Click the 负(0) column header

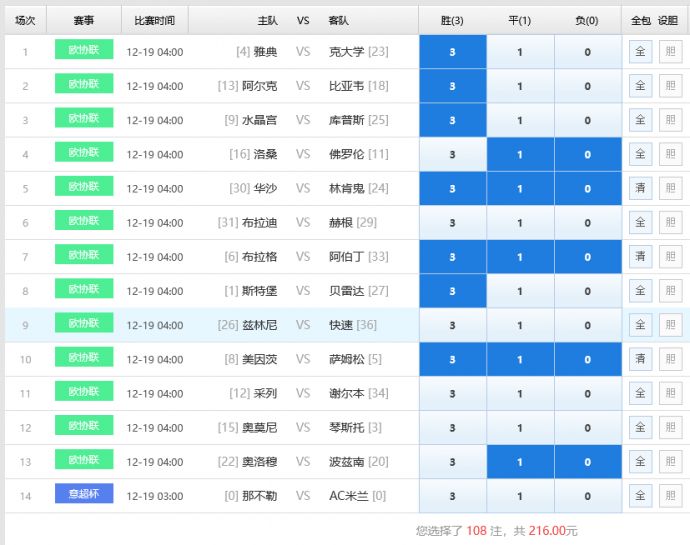click(587, 20)
